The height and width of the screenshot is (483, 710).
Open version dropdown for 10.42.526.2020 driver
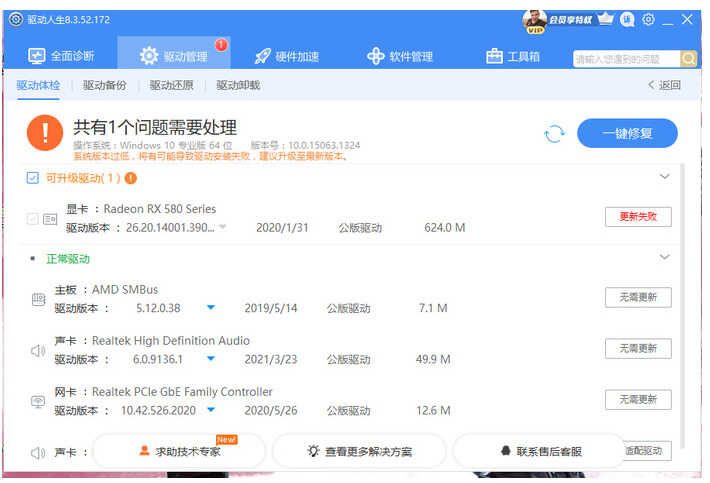click(x=211, y=410)
